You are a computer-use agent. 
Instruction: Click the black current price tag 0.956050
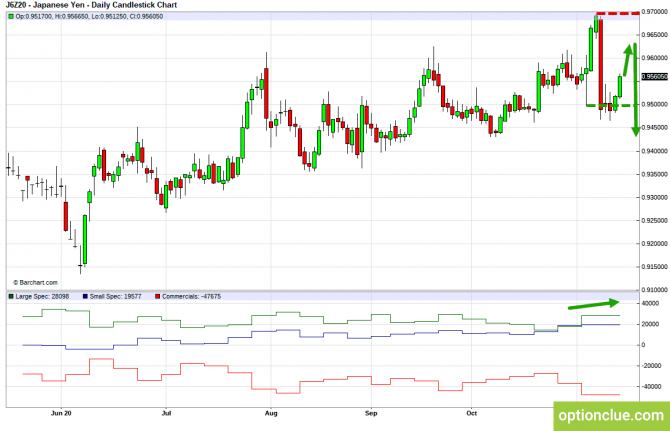[654, 77]
